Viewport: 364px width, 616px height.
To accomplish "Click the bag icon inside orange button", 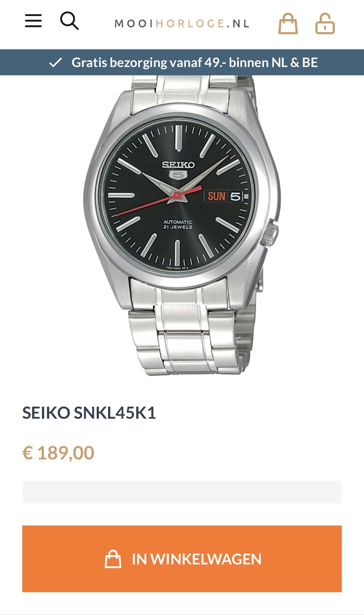I will [113, 559].
